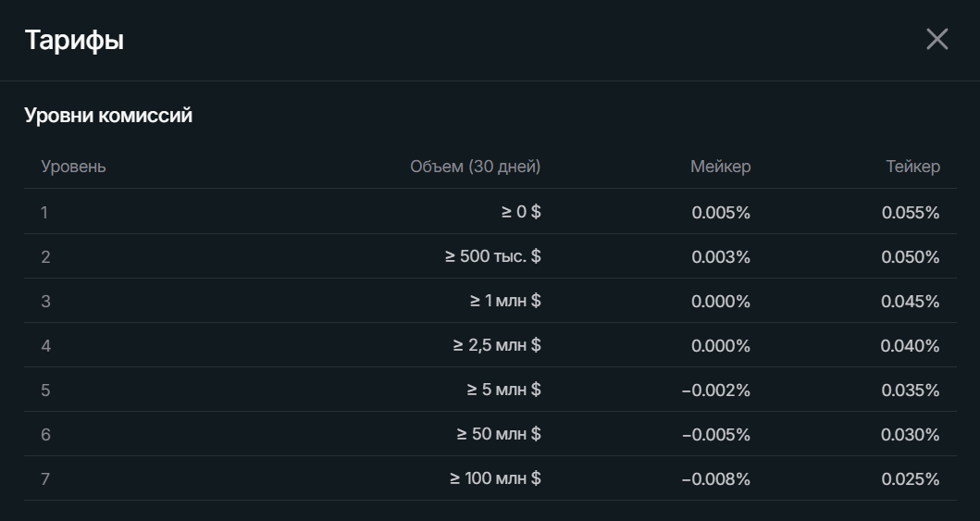Click the −0.008% maker fee value

[715, 479]
